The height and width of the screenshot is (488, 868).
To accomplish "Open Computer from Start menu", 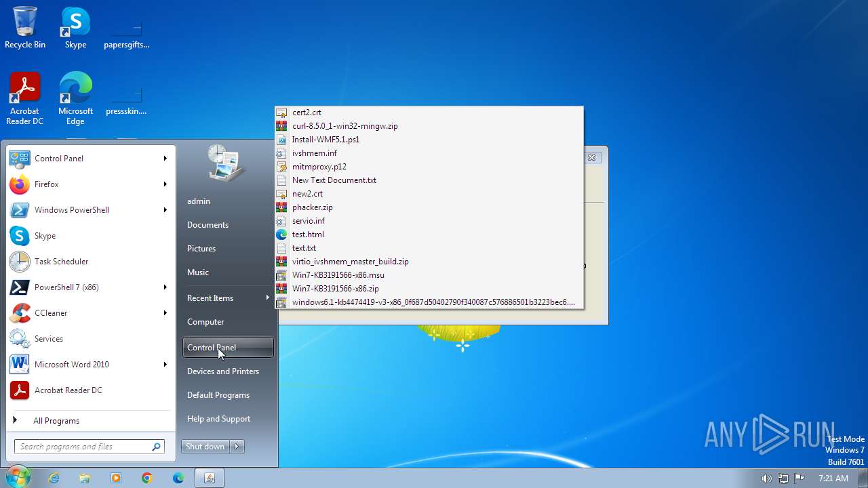I will pyautogui.click(x=205, y=322).
